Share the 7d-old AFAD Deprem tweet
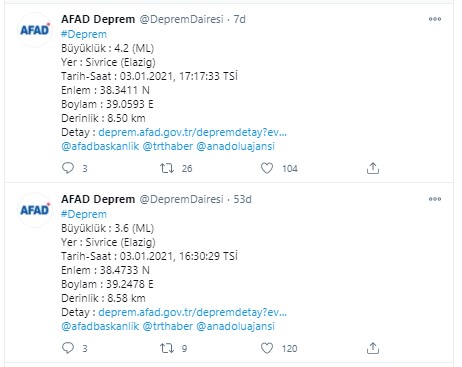 tap(373, 168)
